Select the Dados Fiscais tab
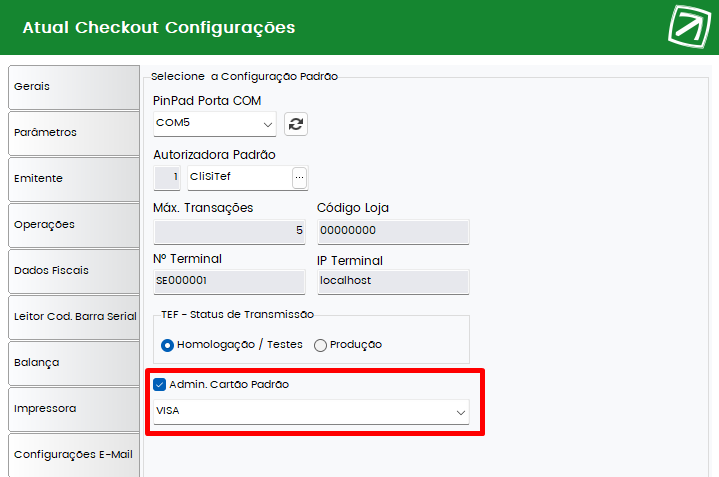Screen dimensions: 719x477 (74, 271)
